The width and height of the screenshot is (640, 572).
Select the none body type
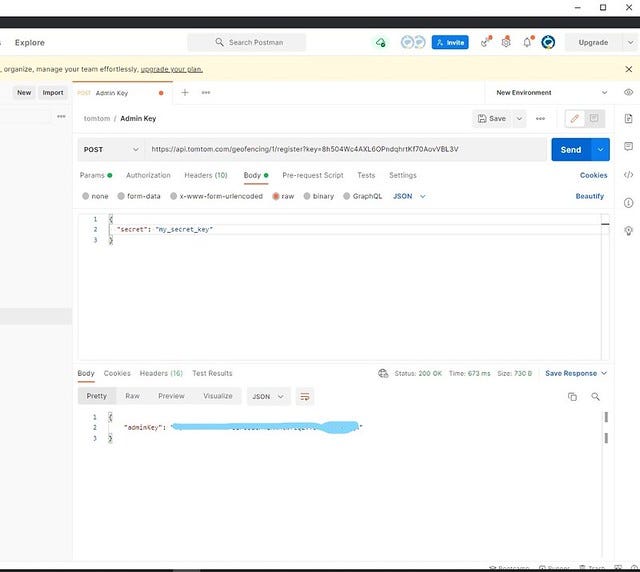(95, 196)
